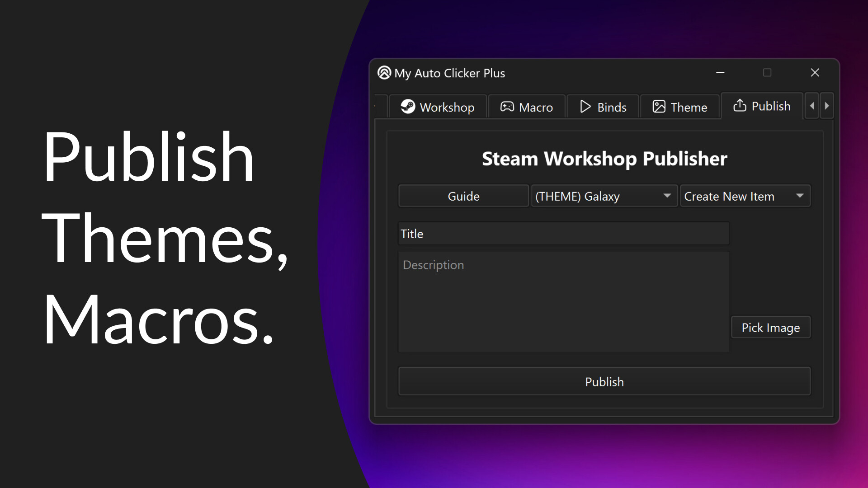Maximize the My Auto Clicker Plus window

(x=767, y=73)
